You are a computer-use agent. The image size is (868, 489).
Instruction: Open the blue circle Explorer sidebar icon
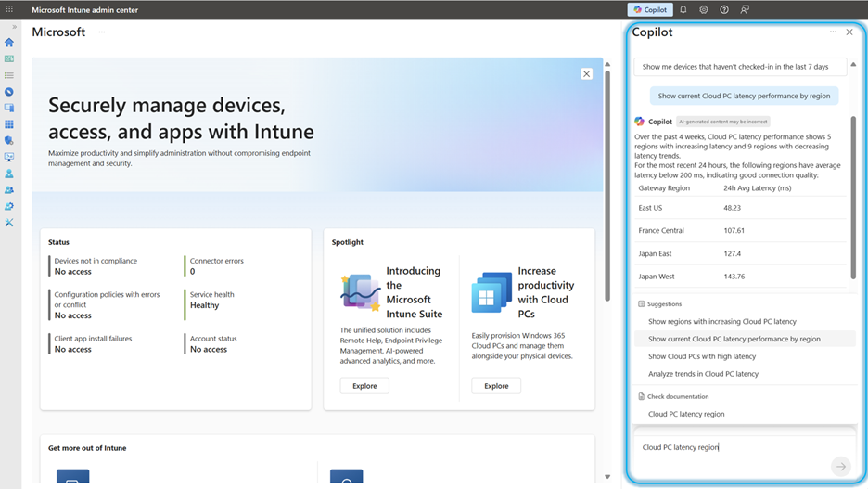[x=9, y=92]
